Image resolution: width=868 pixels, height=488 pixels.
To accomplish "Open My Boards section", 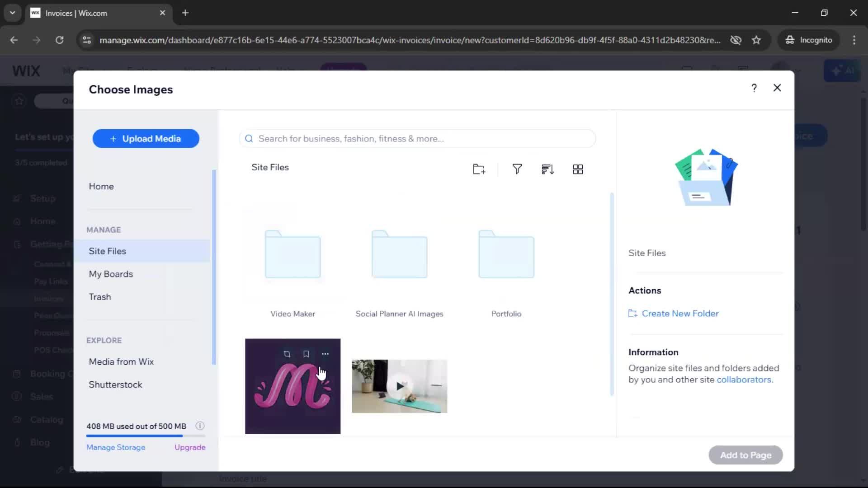I will click(111, 274).
